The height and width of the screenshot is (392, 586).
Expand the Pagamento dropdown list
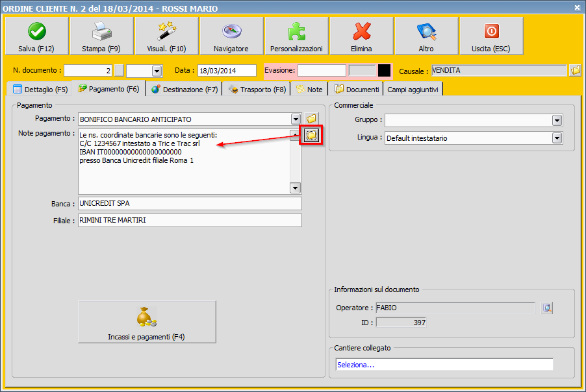(296, 119)
